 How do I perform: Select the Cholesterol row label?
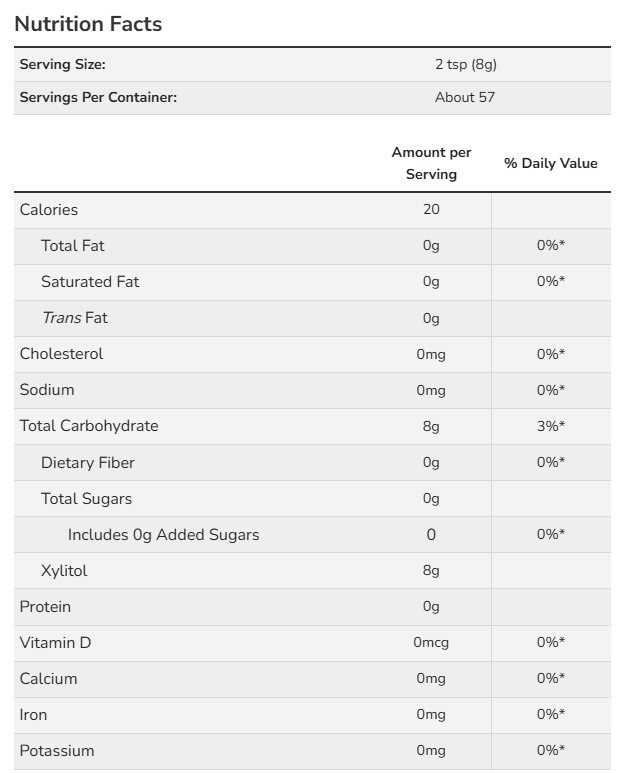click(61, 354)
